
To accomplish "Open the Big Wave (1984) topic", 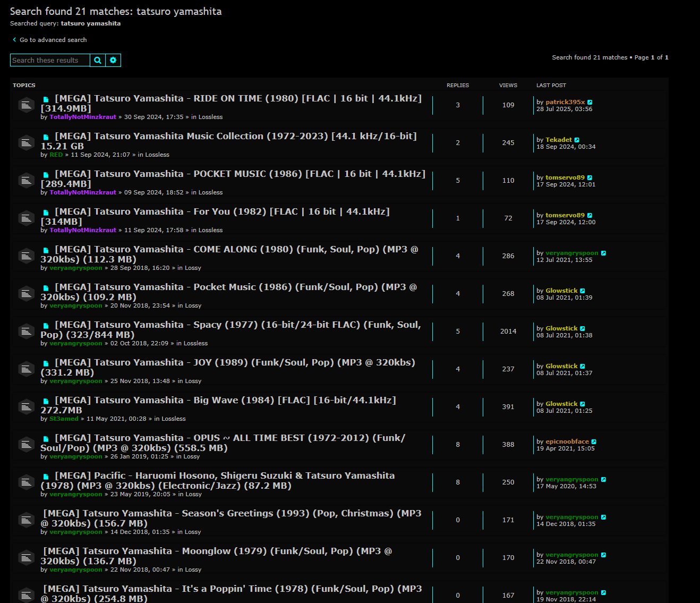I will click(218, 405).
